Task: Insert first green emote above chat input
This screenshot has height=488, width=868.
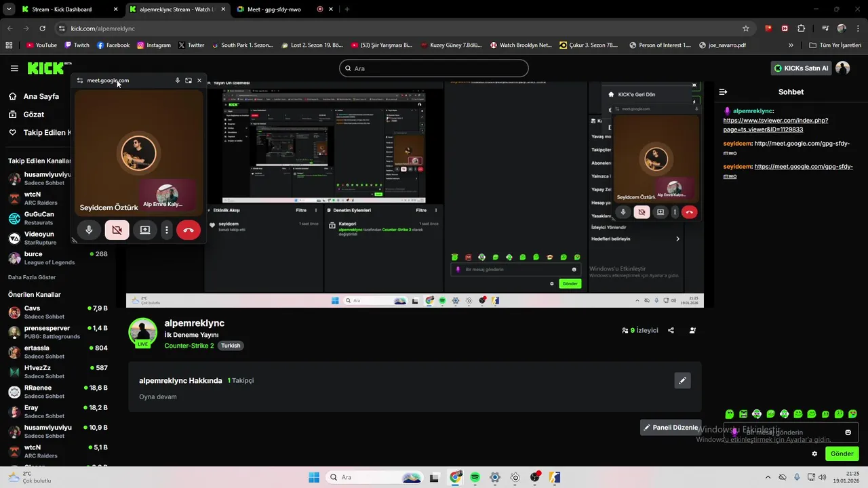Action: (729, 414)
